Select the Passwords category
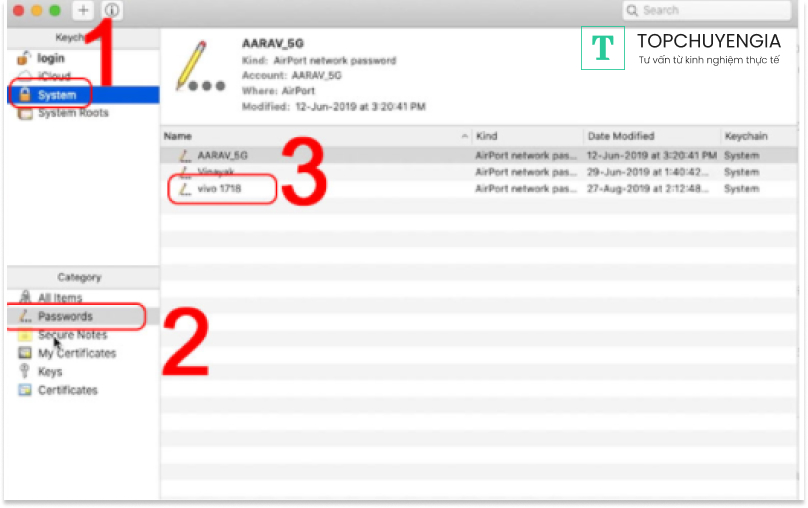This screenshot has height=508, width=808. point(65,316)
